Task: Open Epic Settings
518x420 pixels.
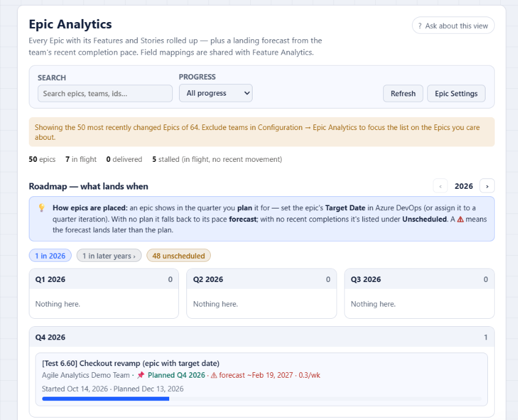Action: tap(456, 94)
